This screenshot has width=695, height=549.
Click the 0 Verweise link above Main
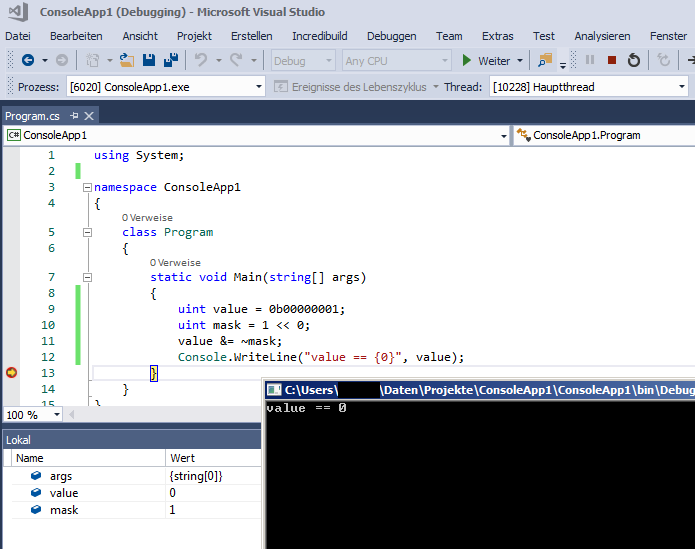pos(175,263)
